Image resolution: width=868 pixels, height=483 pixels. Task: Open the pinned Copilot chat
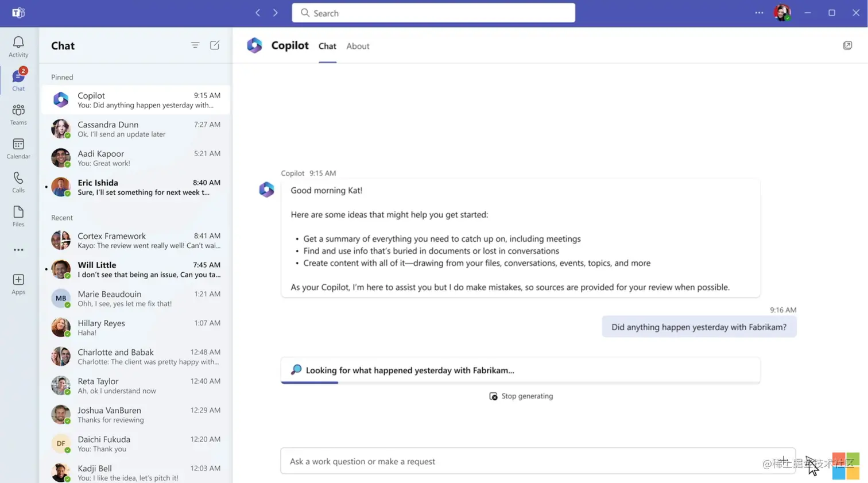click(x=136, y=100)
